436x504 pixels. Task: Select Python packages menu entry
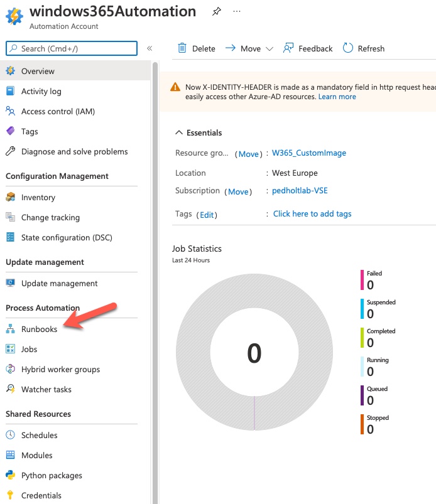pyautogui.click(x=52, y=475)
